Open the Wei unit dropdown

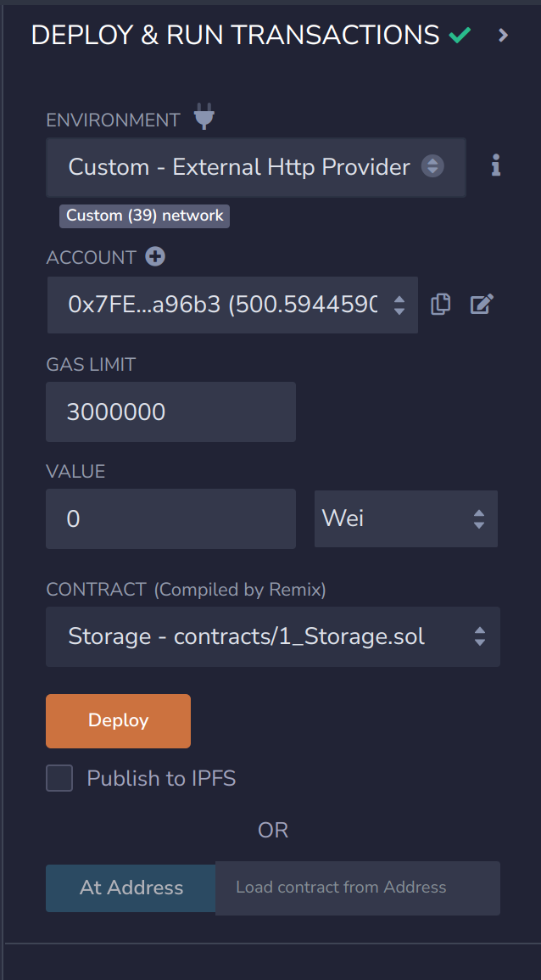coord(405,518)
